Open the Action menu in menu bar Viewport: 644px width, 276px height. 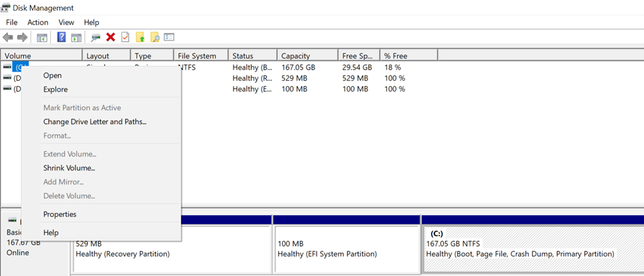(37, 22)
